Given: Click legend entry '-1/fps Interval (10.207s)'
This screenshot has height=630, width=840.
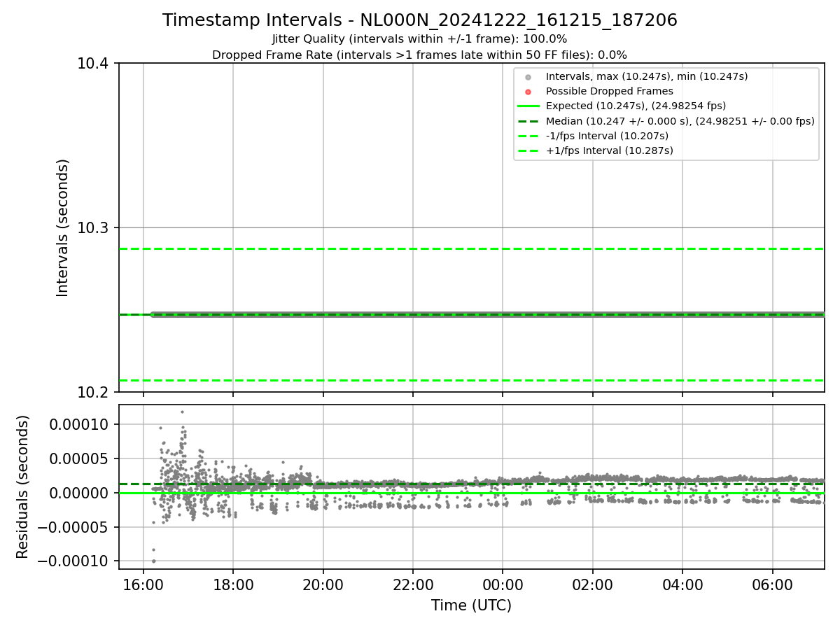Looking at the screenshot, I should tap(607, 136).
